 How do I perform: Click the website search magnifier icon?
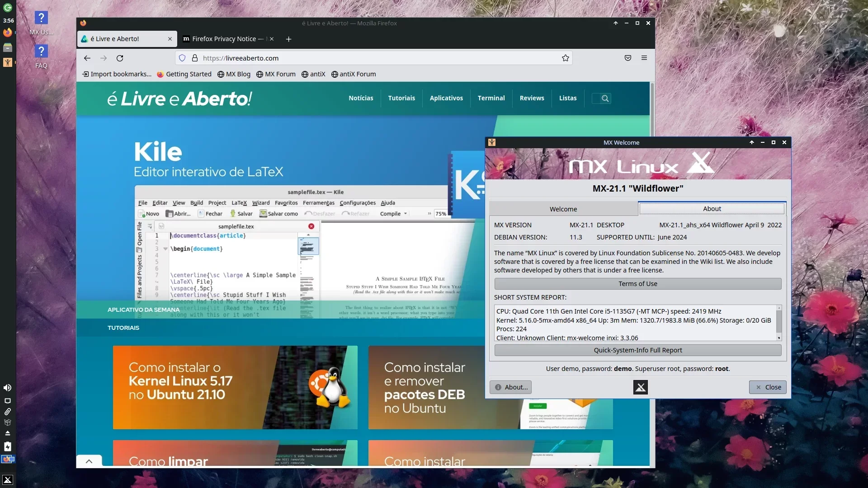[x=605, y=98]
